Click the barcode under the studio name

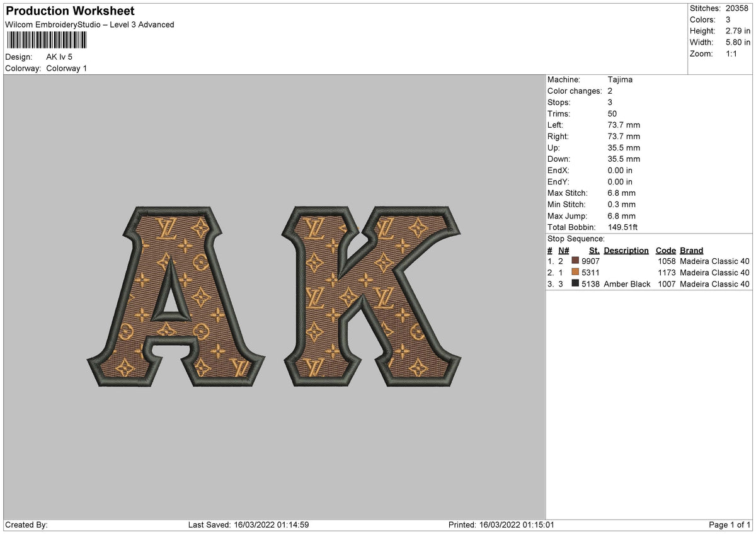(x=47, y=40)
